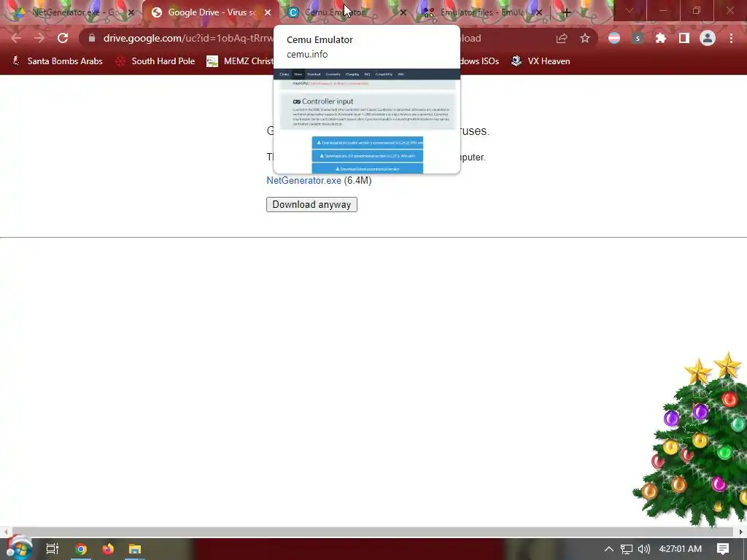Go forward to next page
This screenshot has height=560, width=747.
coord(39,38)
